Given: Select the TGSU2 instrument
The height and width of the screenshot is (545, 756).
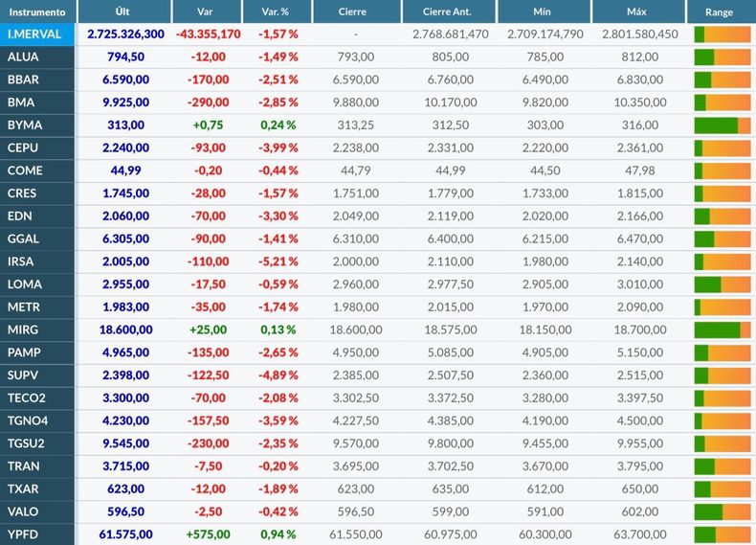Looking at the screenshot, I should 37,443.
